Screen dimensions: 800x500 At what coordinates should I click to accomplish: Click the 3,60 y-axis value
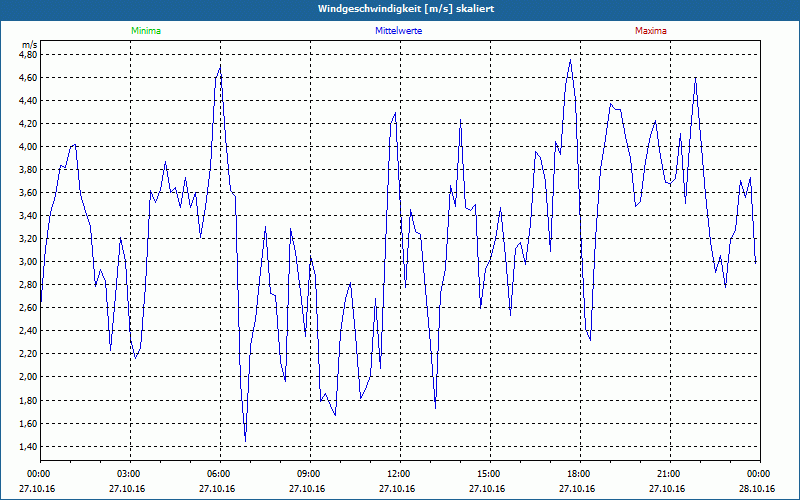click(29, 192)
